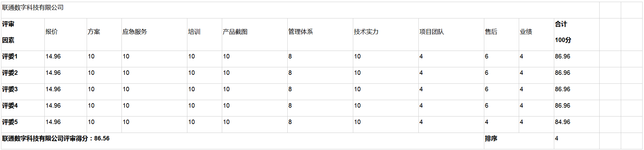This screenshot has width=644, height=150.
Task: Select the 评审因素 header cell
Action: click(9, 32)
